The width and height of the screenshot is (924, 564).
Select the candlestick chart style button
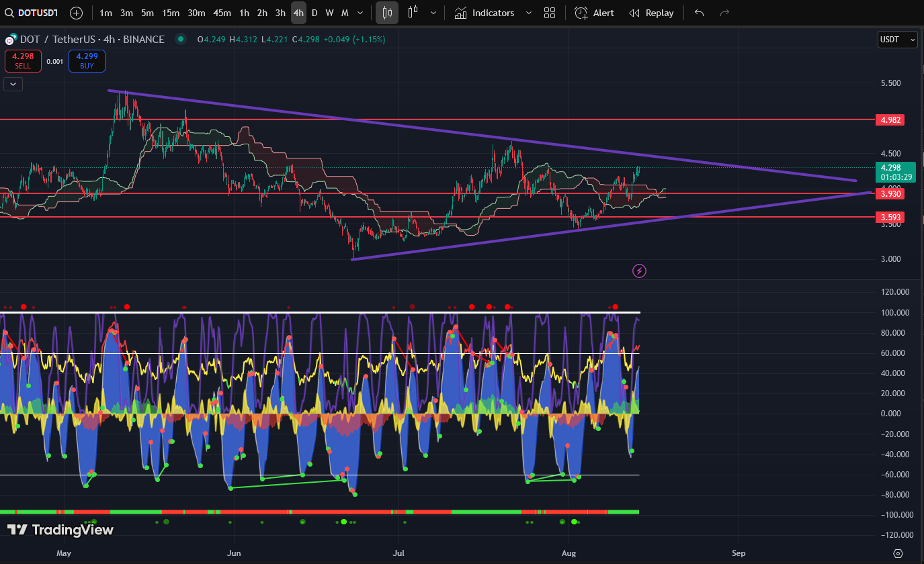[x=386, y=13]
